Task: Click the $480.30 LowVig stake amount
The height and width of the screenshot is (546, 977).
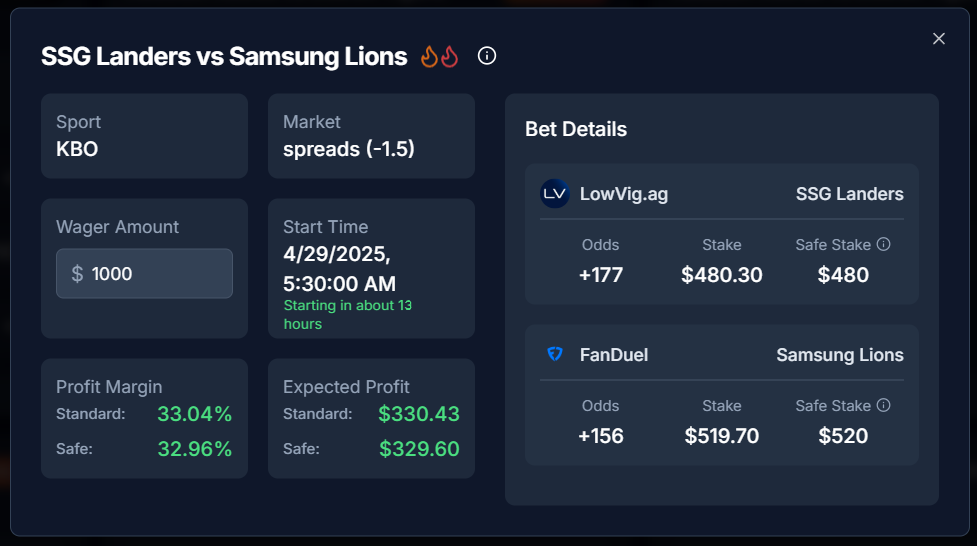Action: [x=722, y=275]
